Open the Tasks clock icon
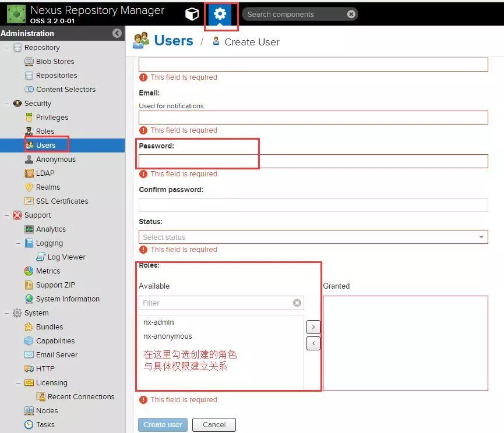Viewport: 504px width, 433px height. pos(29,424)
